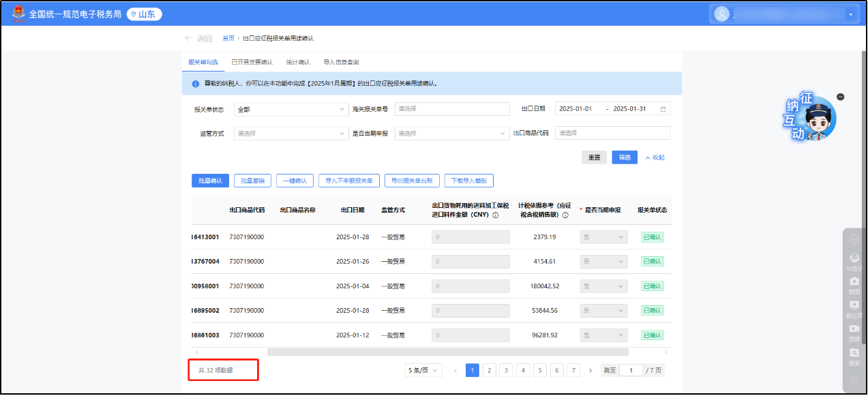The image size is (868, 396).
Task: Click info icon beside 进口料件金额 (CNY)
Action: point(495,215)
